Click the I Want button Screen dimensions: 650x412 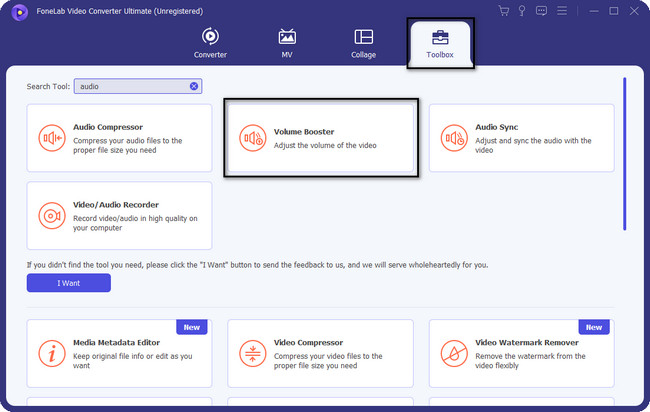coord(69,283)
